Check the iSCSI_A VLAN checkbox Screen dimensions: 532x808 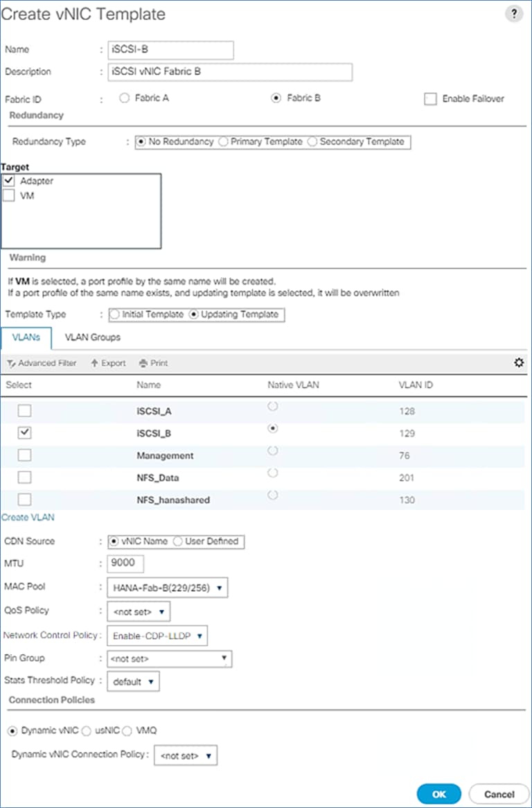[24, 411]
